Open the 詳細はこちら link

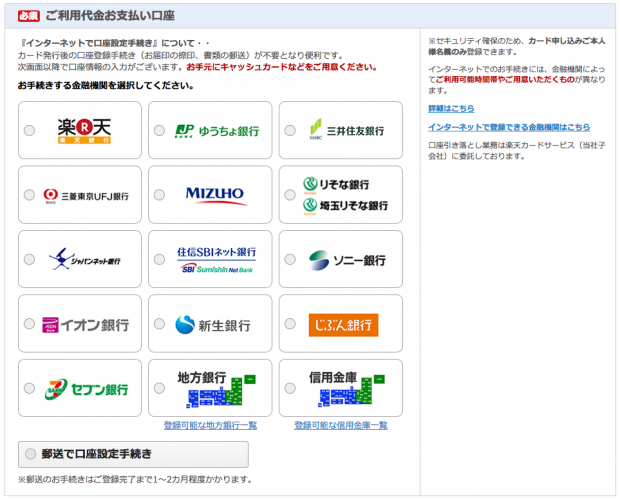(451, 108)
